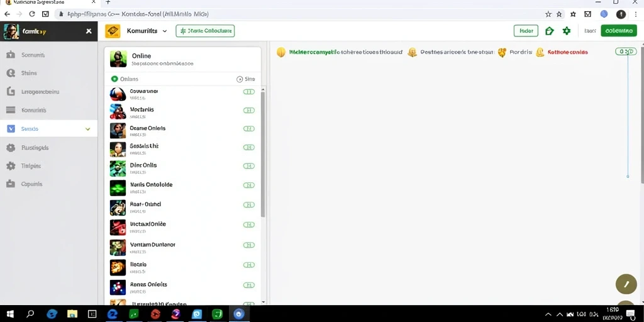
Task: Open the Somunits sidebar menu item
Action: (x=49, y=55)
